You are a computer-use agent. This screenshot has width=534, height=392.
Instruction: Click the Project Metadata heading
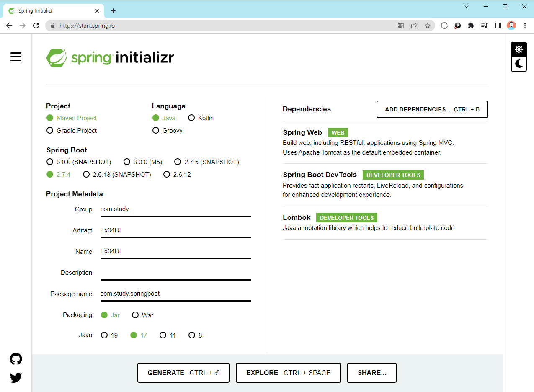[75, 194]
